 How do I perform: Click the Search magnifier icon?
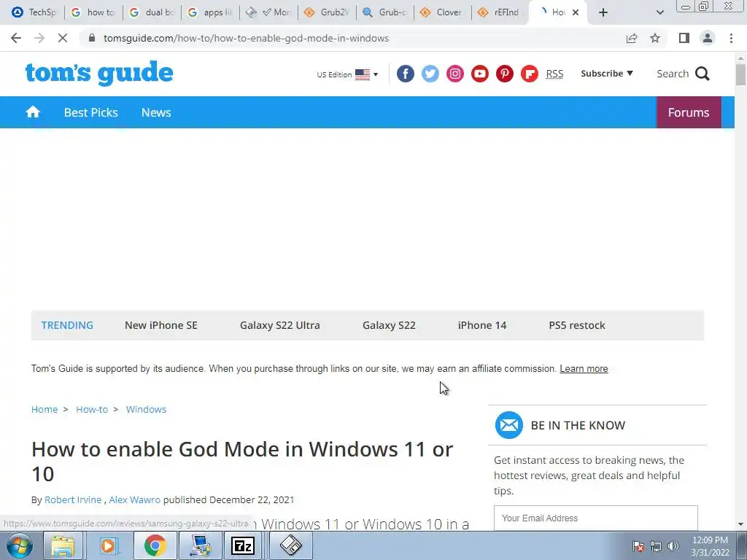pos(703,74)
